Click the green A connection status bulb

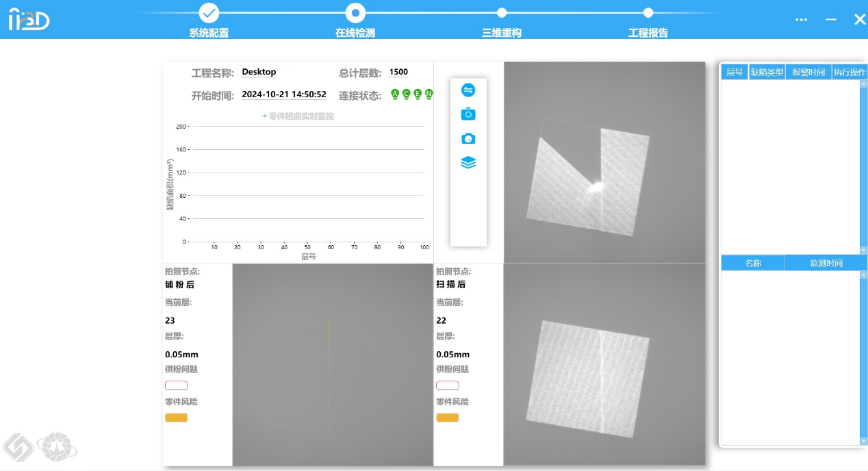coord(395,94)
